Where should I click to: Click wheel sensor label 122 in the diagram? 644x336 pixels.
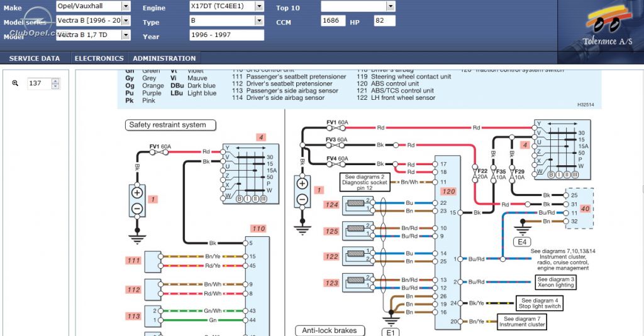pyautogui.click(x=331, y=257)
